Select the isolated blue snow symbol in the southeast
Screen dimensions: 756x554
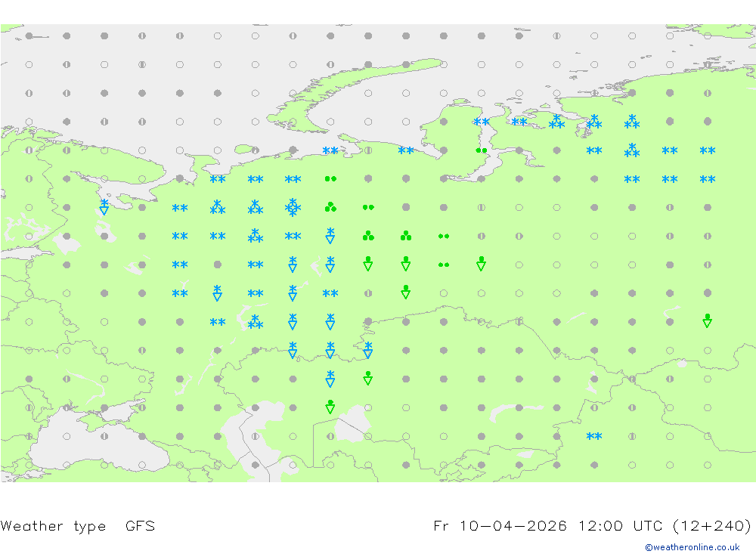click(594, 436)
